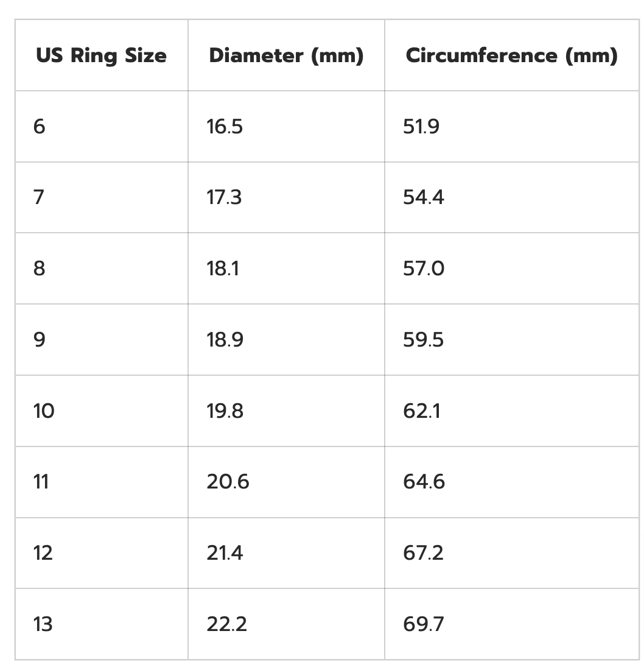Click the 18.9 diameter value
This screenshot has width=644, height=670.
coord(225,339)
